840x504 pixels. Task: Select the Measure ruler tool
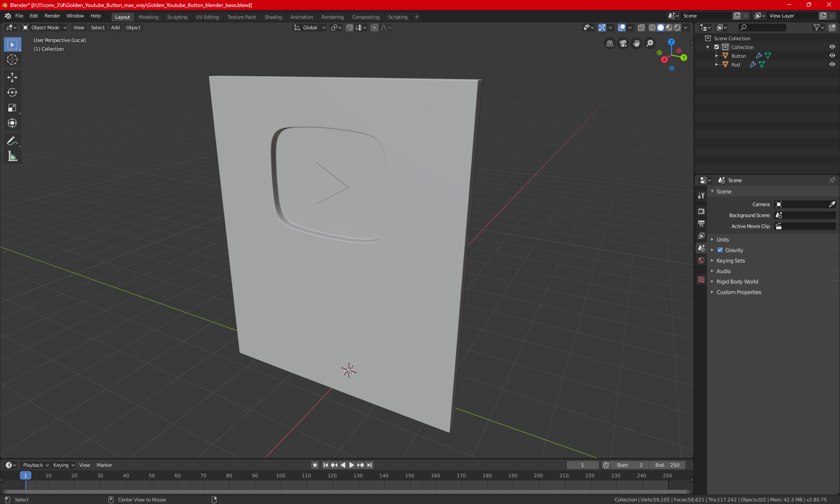pos(12,156)
